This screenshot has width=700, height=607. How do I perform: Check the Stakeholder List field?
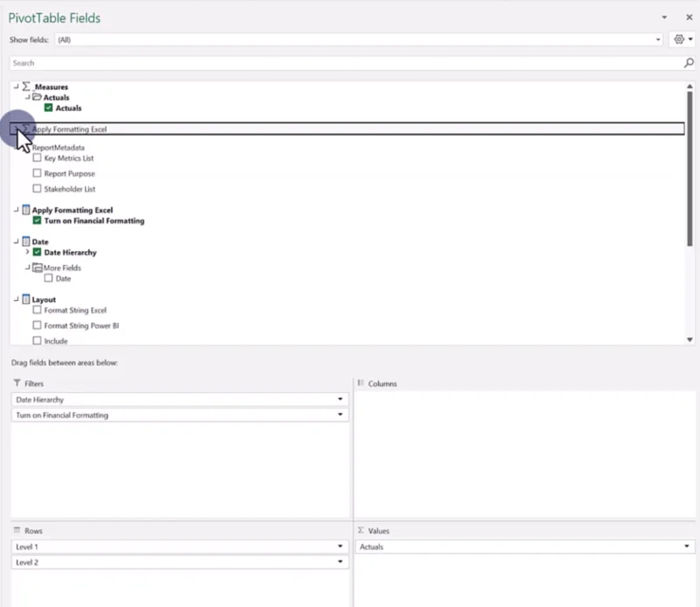click(x=37, y=188)
